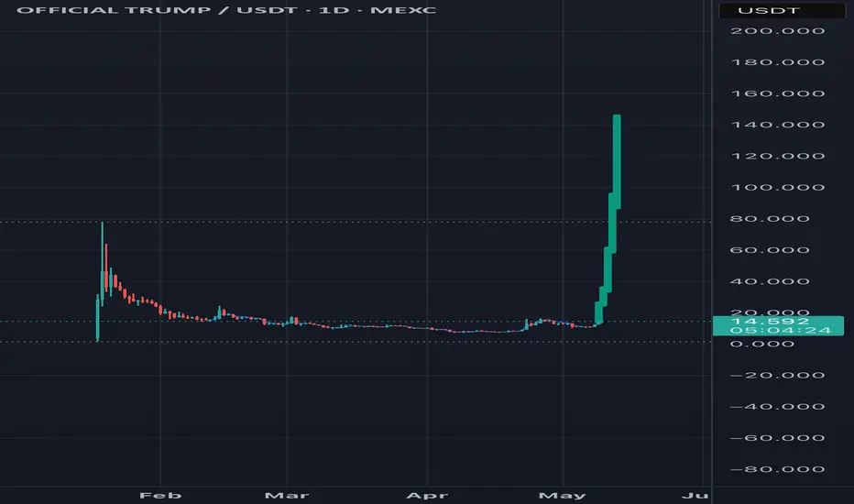Click the 160.000 price axis label
854x504 pixels.
[777, 93]
